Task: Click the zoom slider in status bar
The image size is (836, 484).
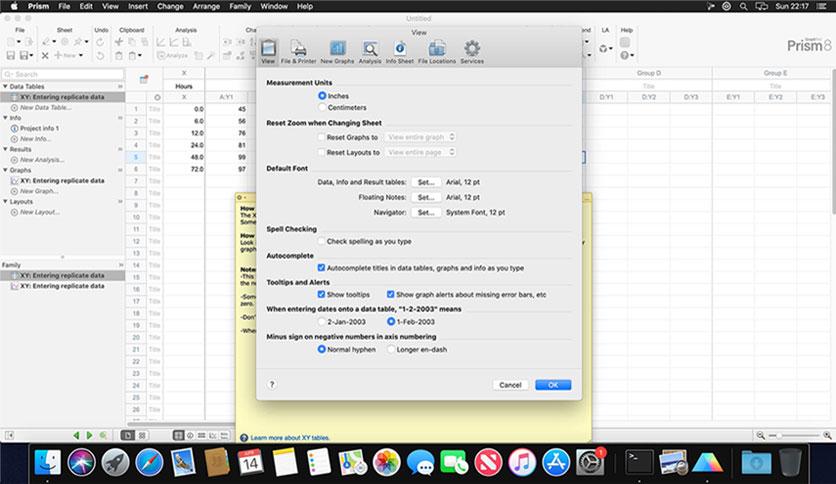Action: tap(794, 435)
